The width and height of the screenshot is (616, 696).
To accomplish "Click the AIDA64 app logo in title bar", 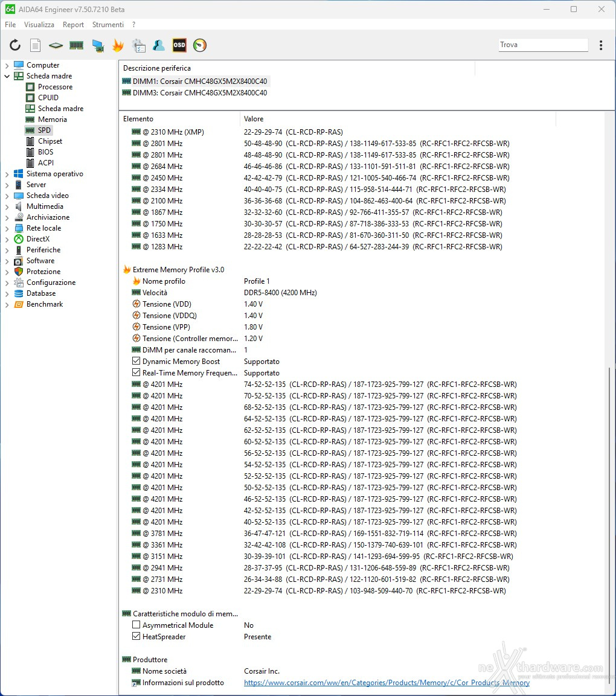I will [x=10, y=9].
